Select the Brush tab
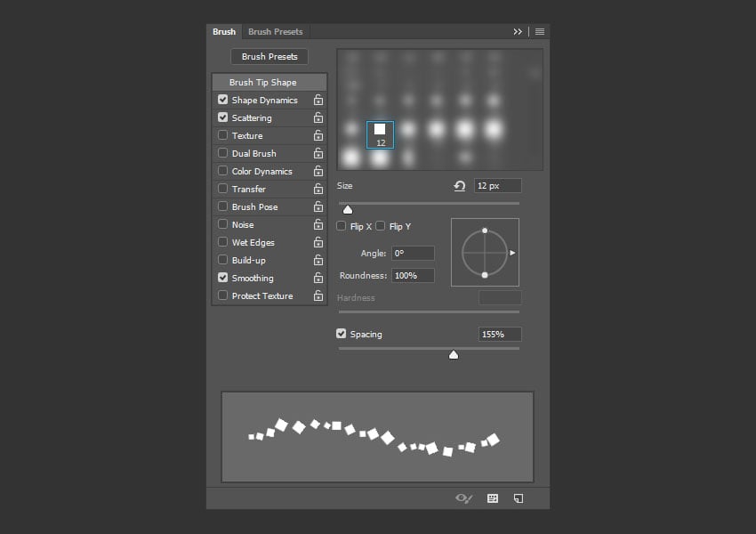The width and height of the screenshot is (756, 534). click(x=224, y=31)
